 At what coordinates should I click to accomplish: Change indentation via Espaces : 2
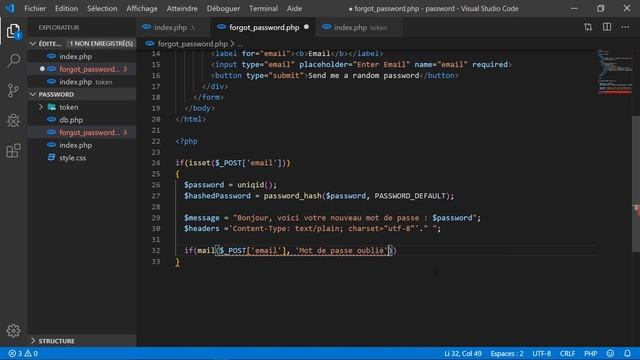507,353
